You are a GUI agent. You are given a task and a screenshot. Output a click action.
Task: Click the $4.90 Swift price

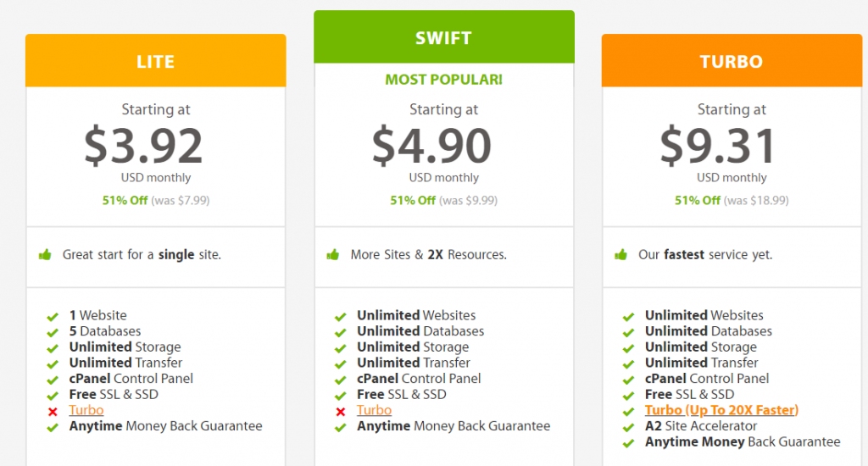pos(431,146)
